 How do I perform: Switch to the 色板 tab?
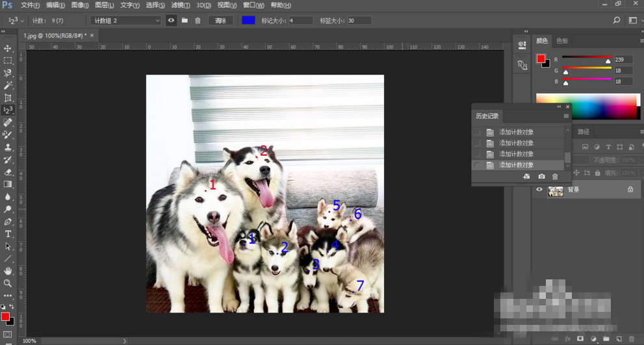(562, 41)
